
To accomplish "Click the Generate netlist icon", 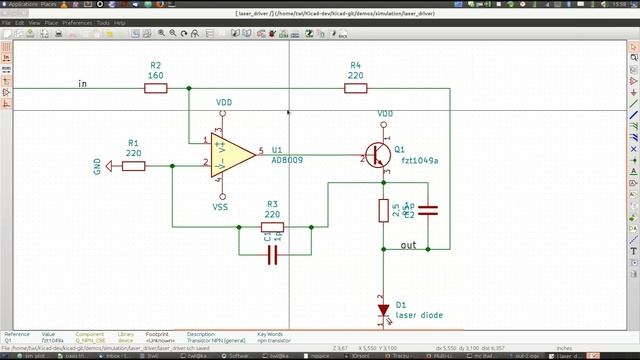I will 283,34.
